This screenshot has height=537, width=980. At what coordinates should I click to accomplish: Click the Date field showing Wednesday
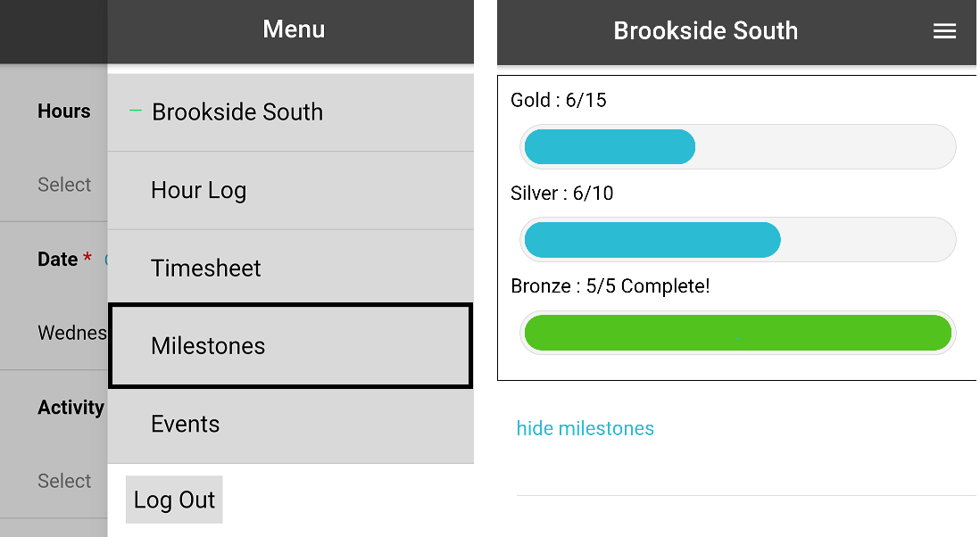point(71,334)
